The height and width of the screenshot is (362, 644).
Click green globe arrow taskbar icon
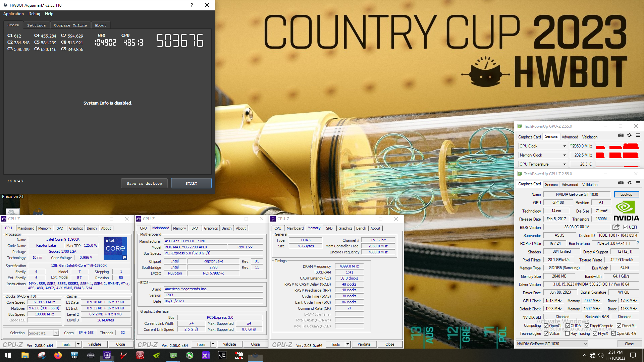coord(190,355)
